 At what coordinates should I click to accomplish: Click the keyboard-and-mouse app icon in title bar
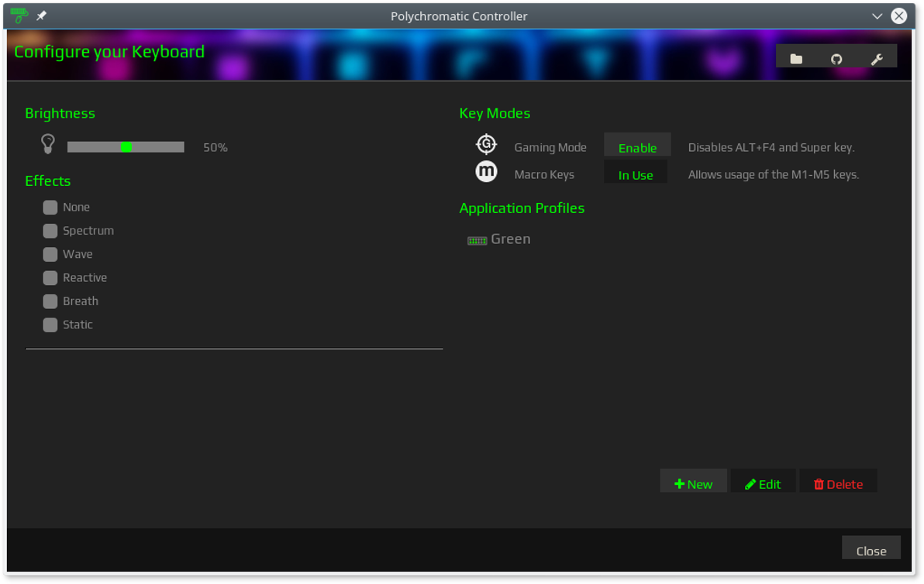tap(19, 15)
